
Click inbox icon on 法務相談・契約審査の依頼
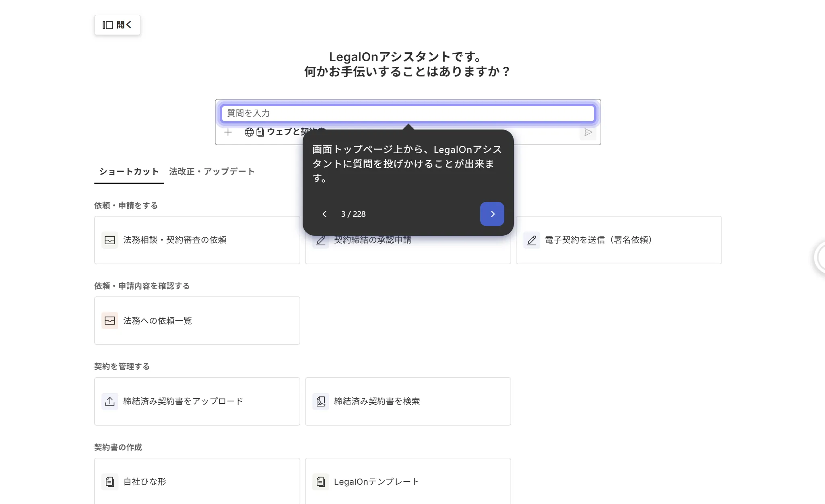tap(110, 240)
